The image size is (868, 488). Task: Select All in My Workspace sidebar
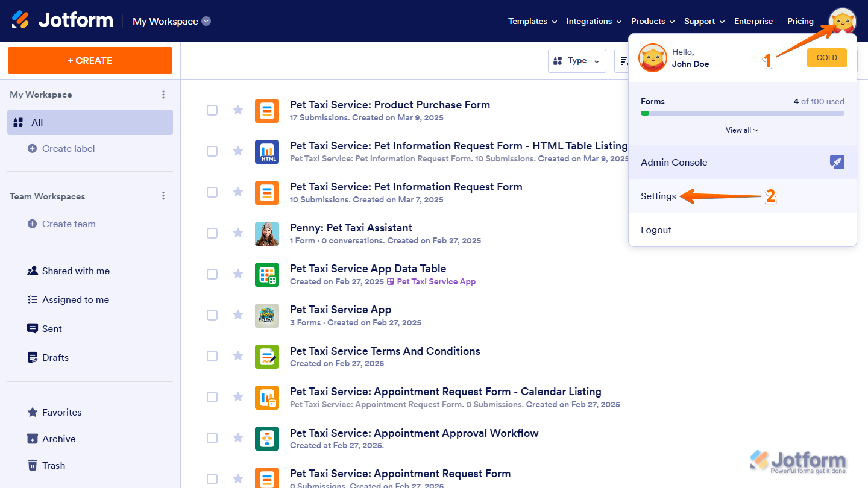pyautogui.click(x=90, y=122)
